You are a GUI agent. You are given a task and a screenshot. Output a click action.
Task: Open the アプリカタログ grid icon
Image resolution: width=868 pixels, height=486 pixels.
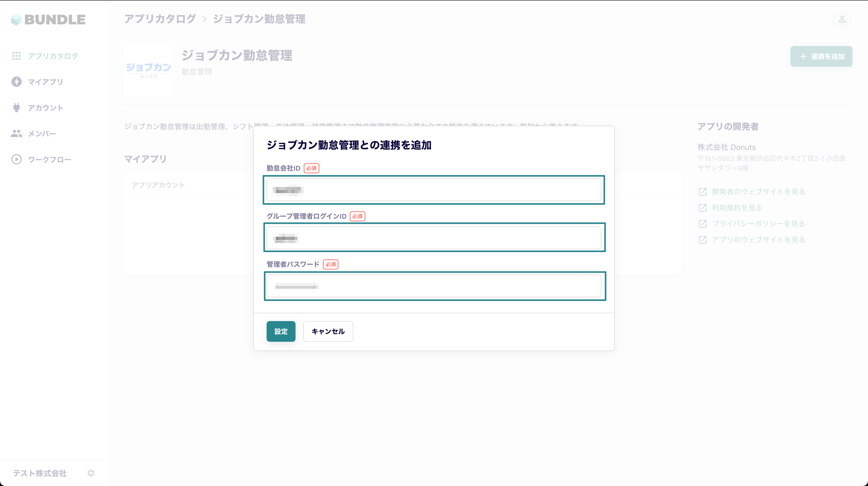17,56
